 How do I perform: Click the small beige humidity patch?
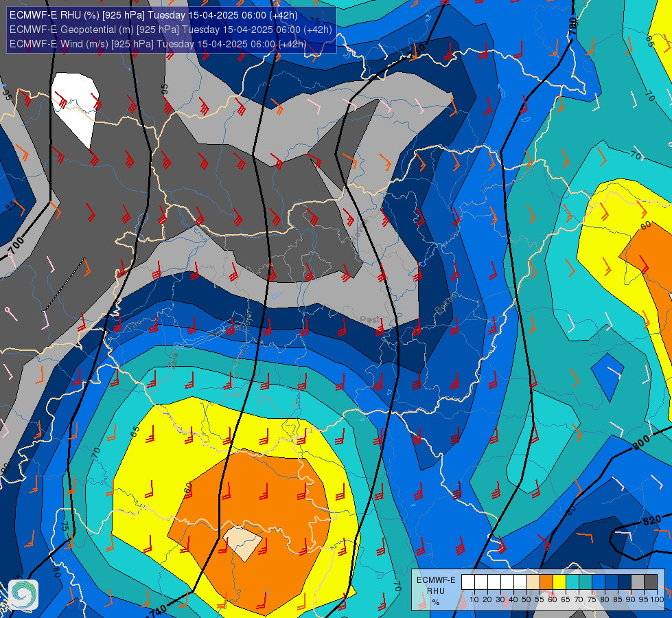point(242,543)
